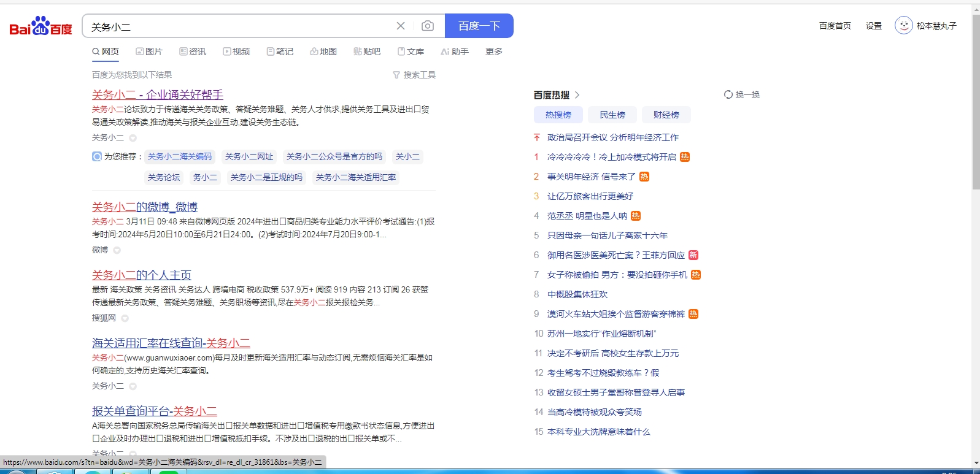Open hot topic 女子称被偷拍

coord(617,275)
